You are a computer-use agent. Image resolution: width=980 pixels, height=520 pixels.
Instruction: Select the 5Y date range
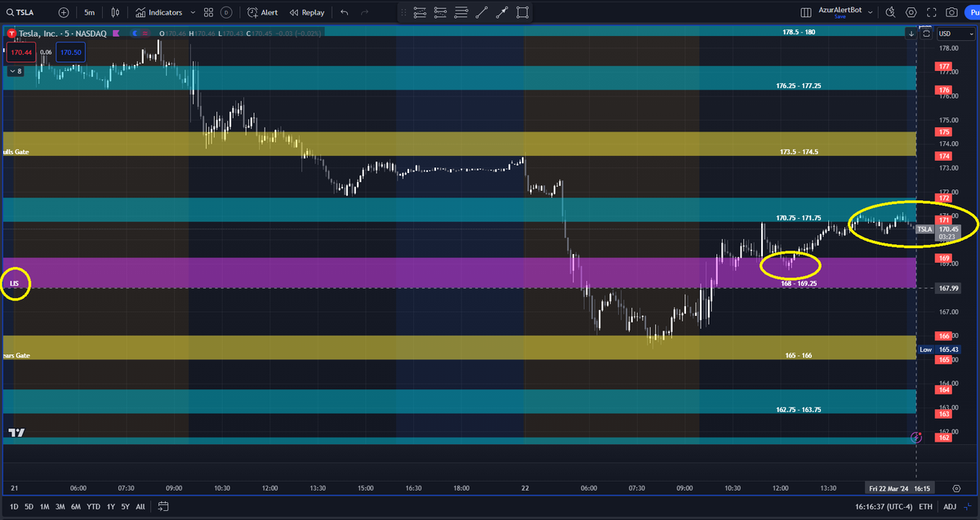click(125, 506)
